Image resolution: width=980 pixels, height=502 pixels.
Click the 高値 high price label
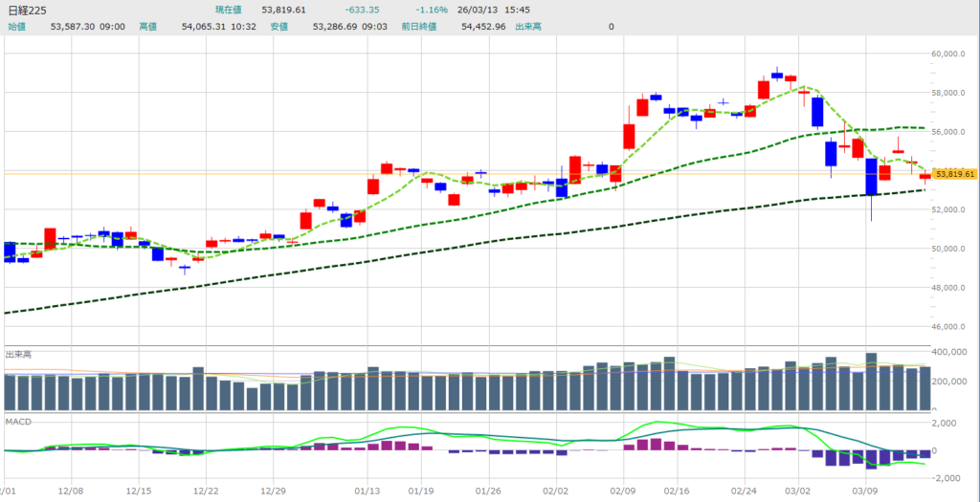click(x=148, y=27)
